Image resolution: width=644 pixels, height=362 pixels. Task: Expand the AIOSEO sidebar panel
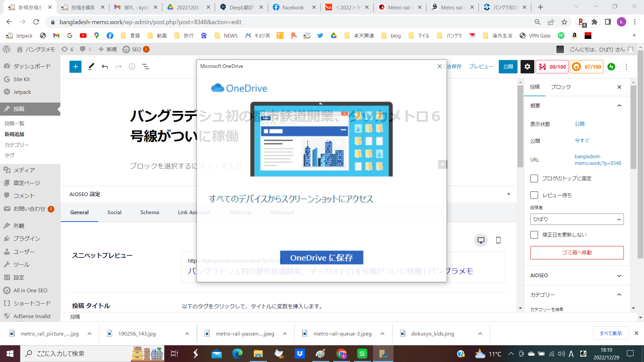[619, 276]
